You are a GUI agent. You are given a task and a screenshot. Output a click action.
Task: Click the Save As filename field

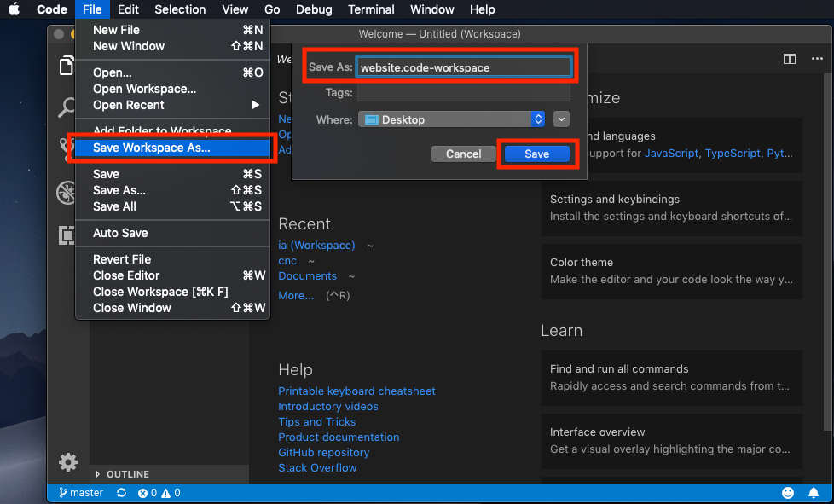click(463, 67)
